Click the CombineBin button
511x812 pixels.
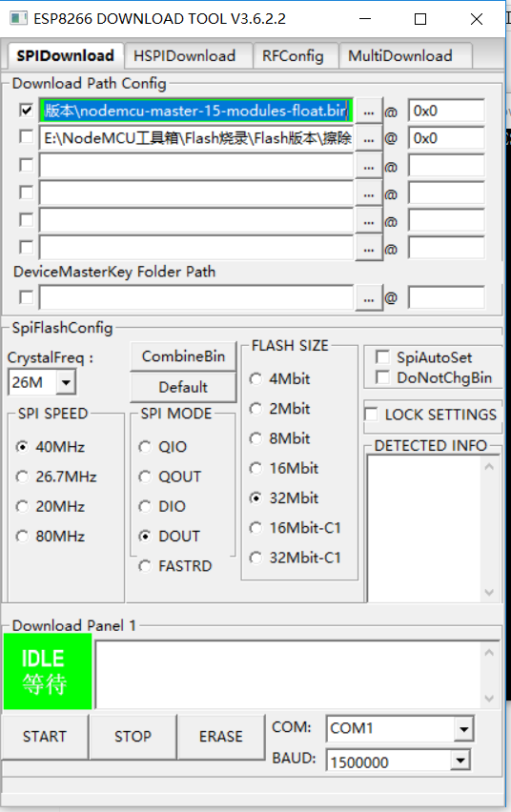click(x=183, y=356)
